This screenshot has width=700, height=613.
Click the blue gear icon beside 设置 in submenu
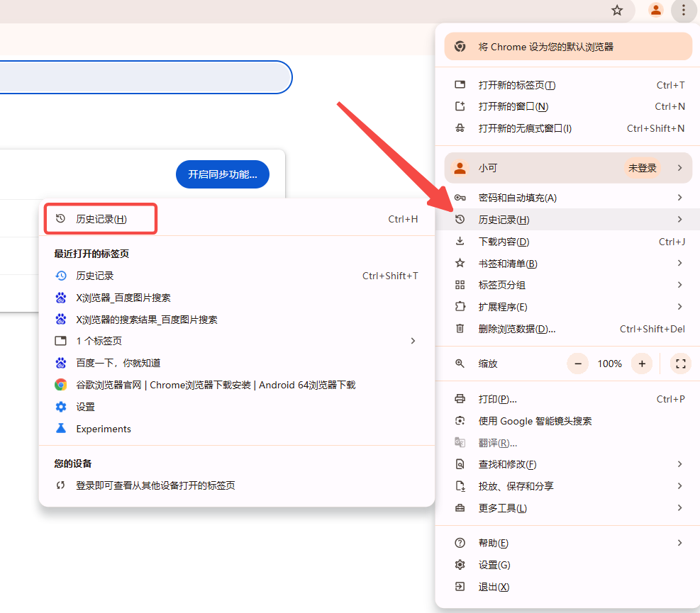coord(61,407)
